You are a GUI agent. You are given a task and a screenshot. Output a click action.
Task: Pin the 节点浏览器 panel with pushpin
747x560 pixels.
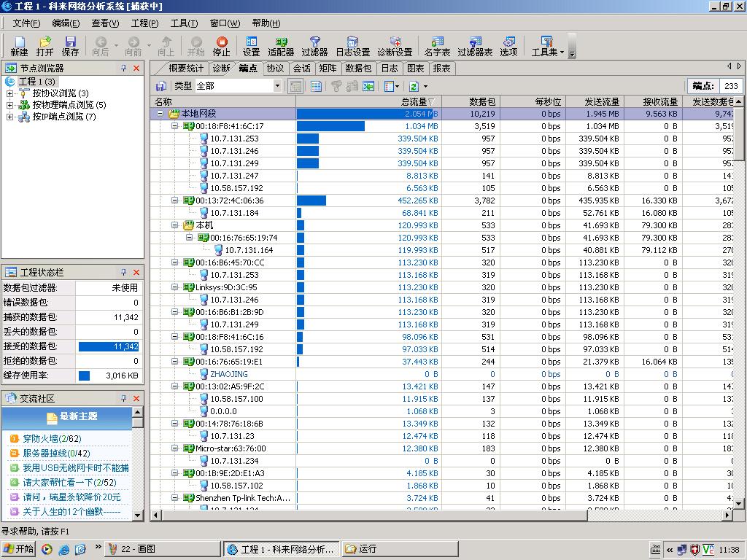click(x=124, y=68)
